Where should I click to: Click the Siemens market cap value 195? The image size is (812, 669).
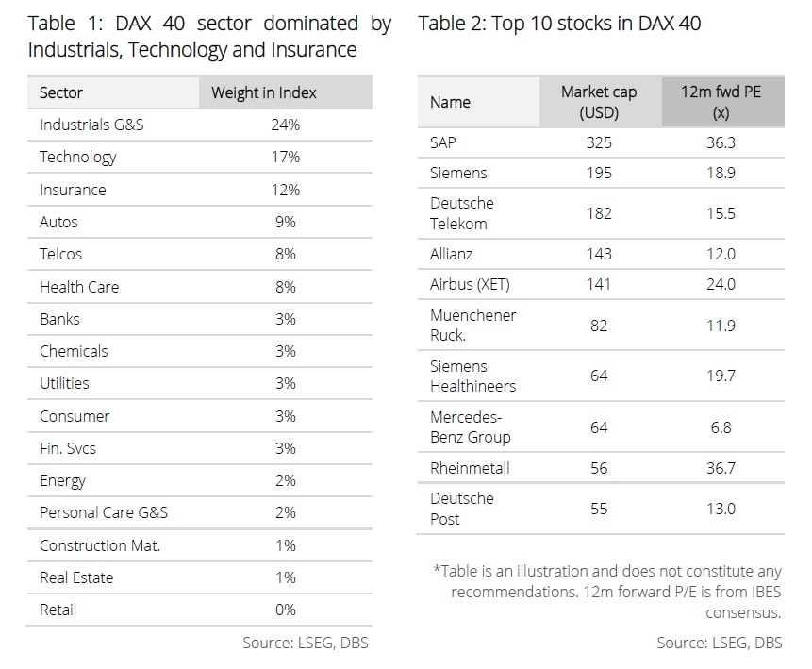pos(598,173)
